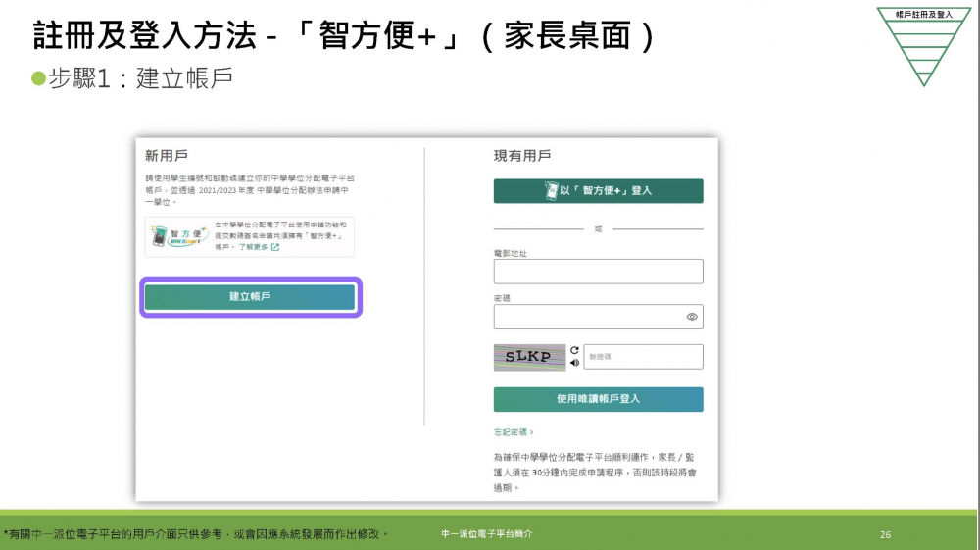The height and width of the screenshot is (550, 980).
Task: Click the page number 26
Action: click(886, 534)
